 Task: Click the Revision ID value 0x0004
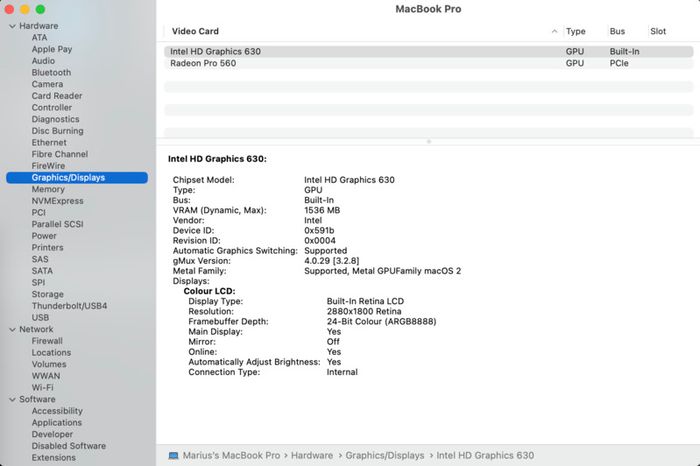320,241
